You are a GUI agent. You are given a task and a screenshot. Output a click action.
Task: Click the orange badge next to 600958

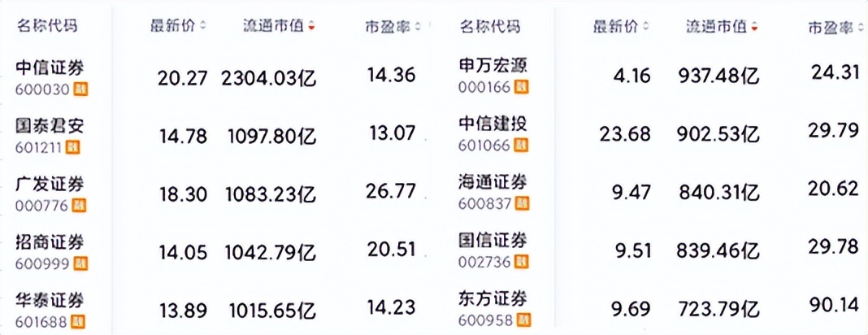coord(522,320)
